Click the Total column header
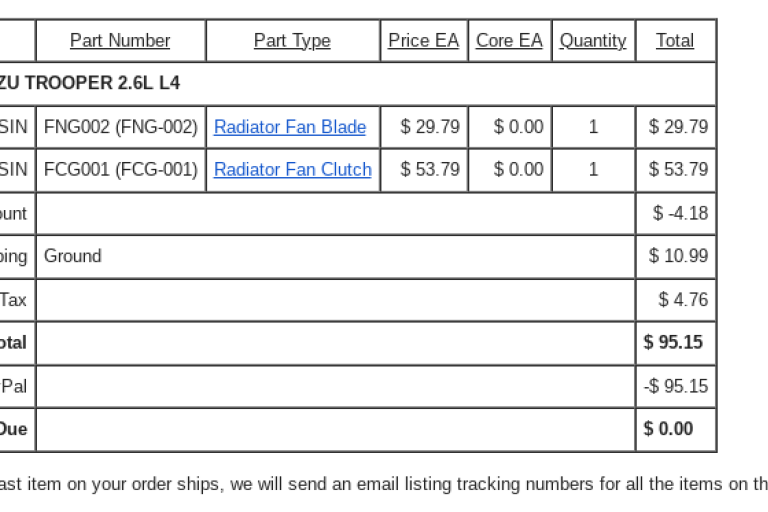 point(675,41)
